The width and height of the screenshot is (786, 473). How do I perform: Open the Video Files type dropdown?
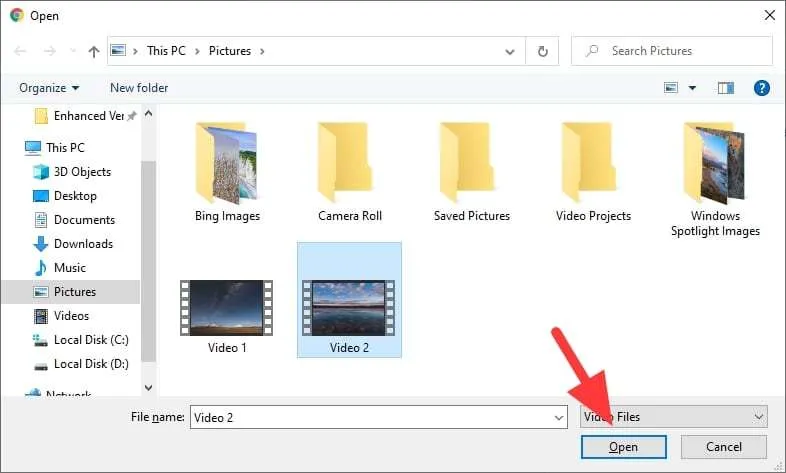point(674,417)
